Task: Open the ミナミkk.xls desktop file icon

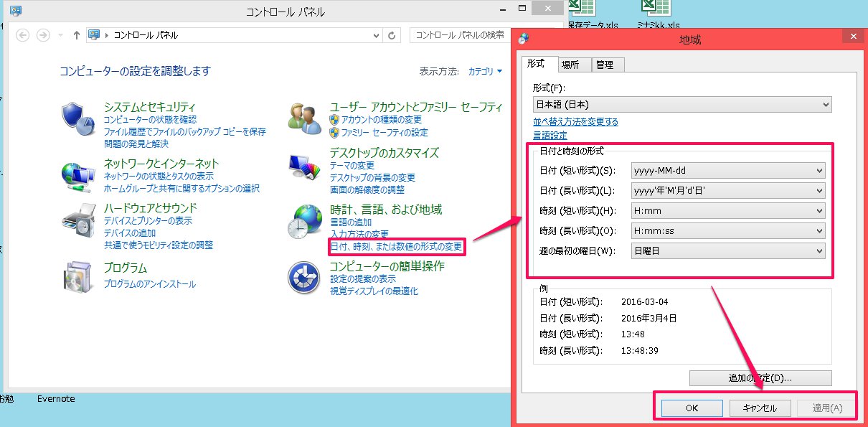Action: pos(655,9)
